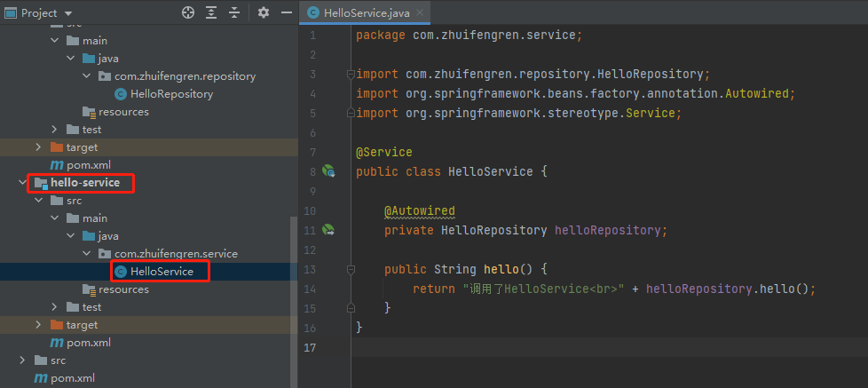
Task: Click autowired dependency gutter icon on line 11
Action: pos(327,231)
